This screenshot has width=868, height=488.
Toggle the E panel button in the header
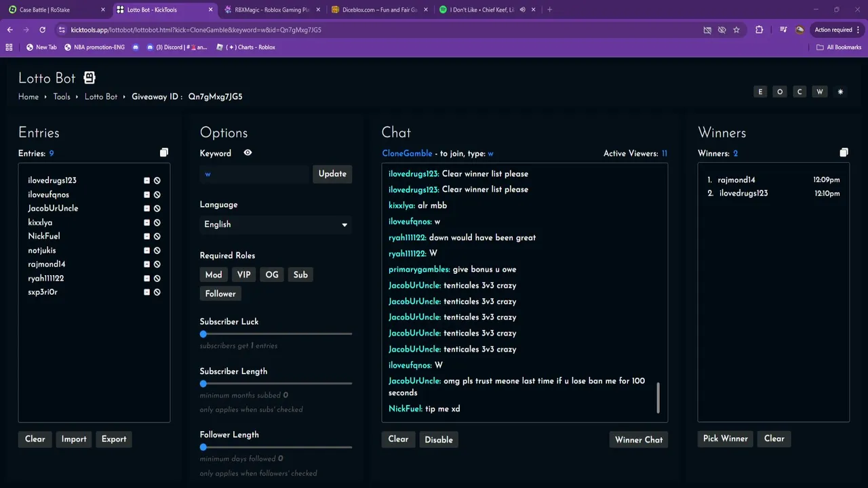coord(760,91)
